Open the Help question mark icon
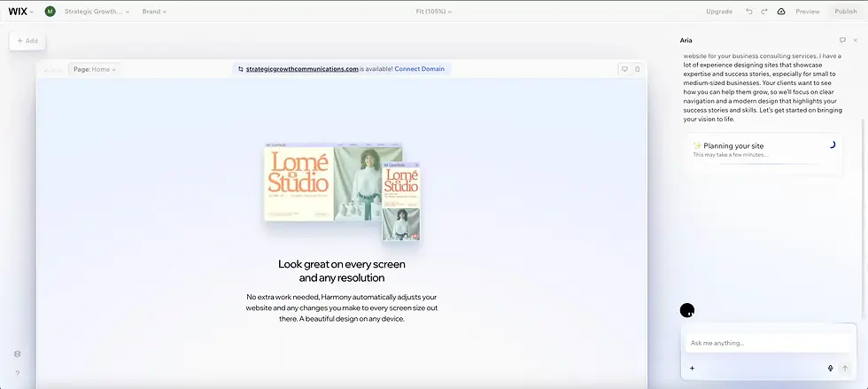Image resolution: width=868 pixels, height=389 pixels. coord(17,373)
